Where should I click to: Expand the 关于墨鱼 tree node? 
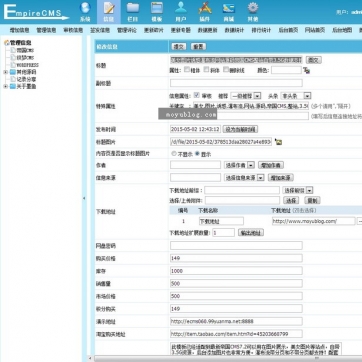(x=5, y=87)
